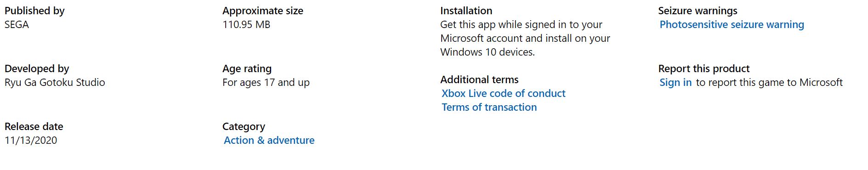Click the 110.95 MB size value
Screen dimensions: 868x170
click(x=246, y=25)
